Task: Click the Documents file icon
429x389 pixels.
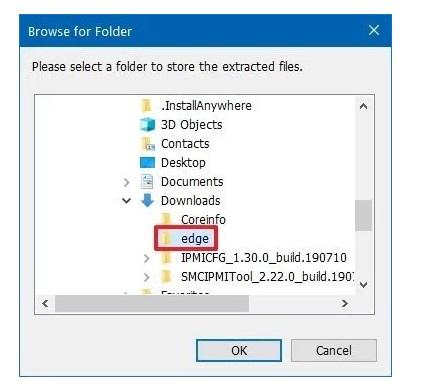Action: 147,182
